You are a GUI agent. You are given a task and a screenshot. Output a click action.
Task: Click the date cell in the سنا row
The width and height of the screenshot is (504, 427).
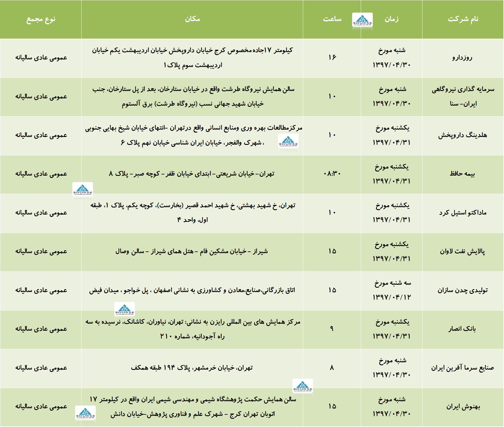[x=392, y=97]
